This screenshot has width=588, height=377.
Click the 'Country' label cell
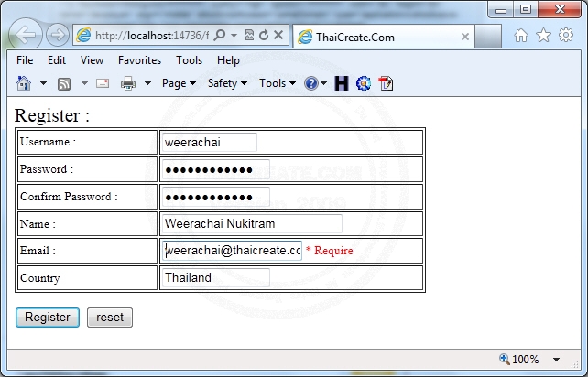[87, 277]
